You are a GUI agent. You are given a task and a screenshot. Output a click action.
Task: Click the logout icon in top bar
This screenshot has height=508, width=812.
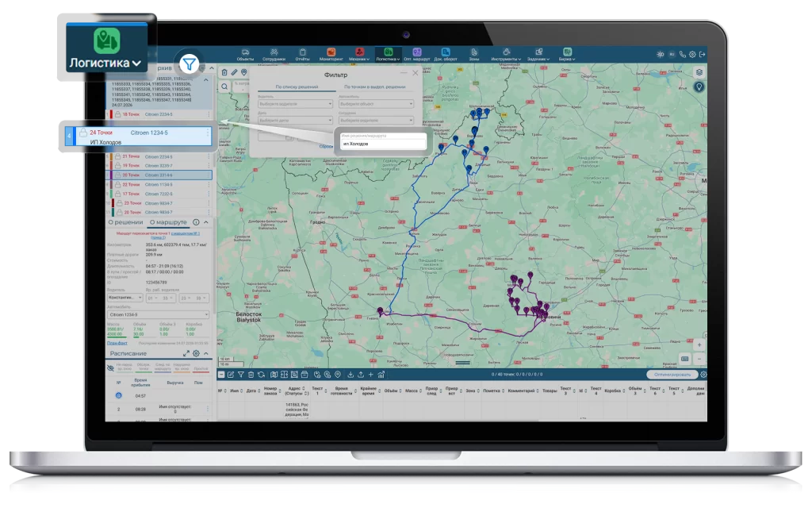click(x=703, y=54)
